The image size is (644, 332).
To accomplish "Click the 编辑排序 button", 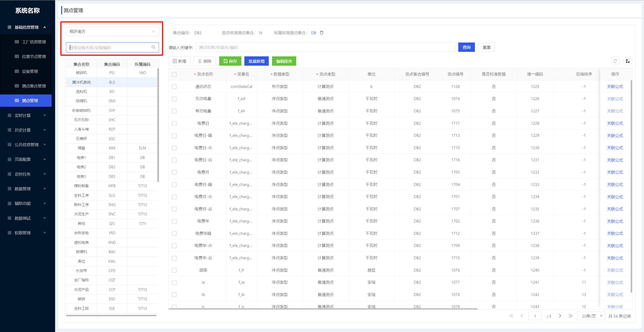I will tap(284, 61).
